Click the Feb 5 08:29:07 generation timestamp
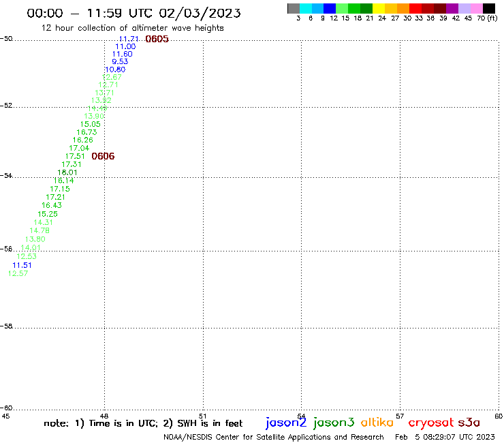The image size is (504, 443). pyautogui.click(x=445, y=437)
